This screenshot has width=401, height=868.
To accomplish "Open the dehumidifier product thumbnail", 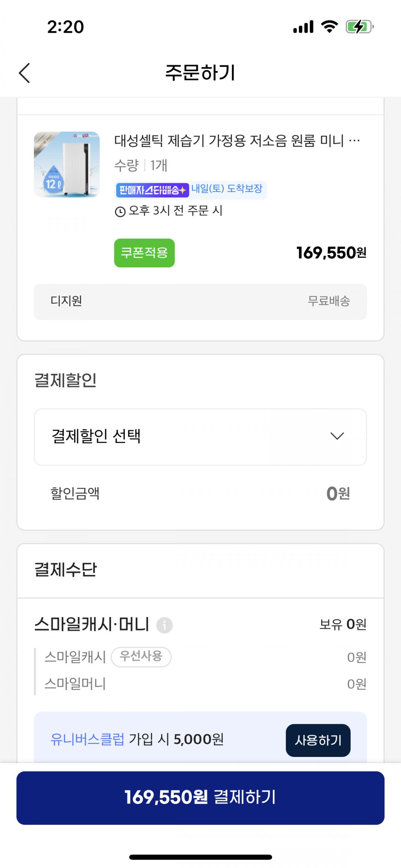I will (x=67, y=164).
